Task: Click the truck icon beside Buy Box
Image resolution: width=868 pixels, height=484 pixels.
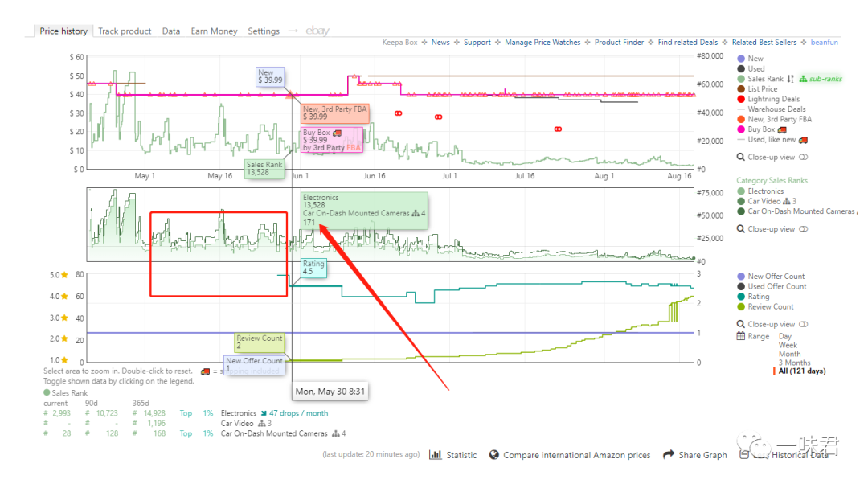Action: pos(782,129)
